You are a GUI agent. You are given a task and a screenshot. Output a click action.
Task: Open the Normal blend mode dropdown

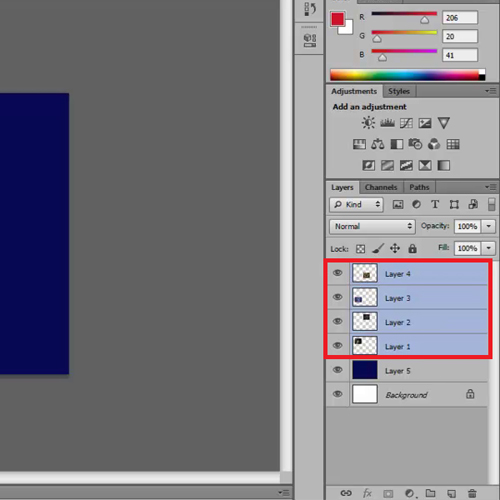click(372, 226)
